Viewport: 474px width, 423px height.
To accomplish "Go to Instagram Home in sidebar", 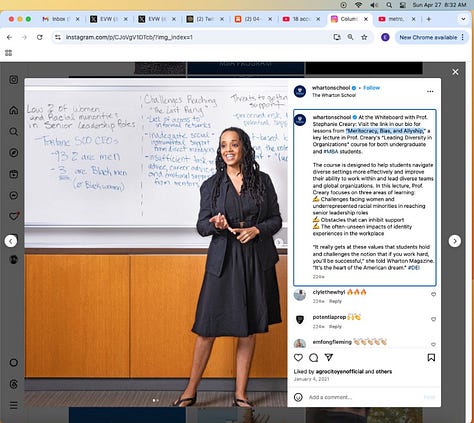I will 14,110.
